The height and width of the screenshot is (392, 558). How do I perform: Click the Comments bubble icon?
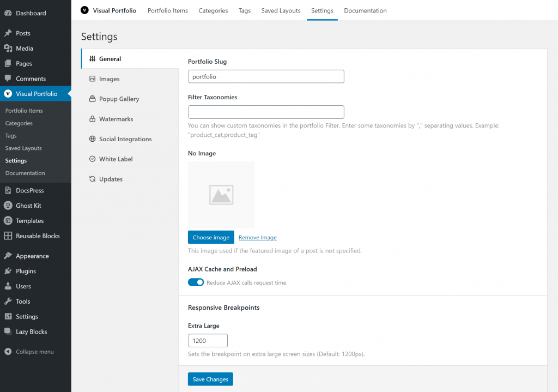click(x=8, y=79)
